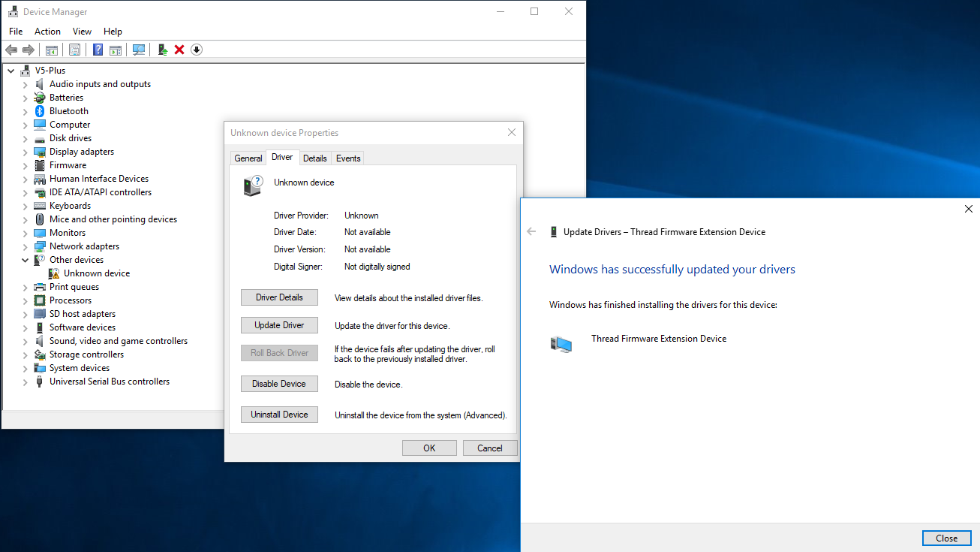Click the blue Help question mark icon
Screen dimensions: 980x552
pos(98,50)
